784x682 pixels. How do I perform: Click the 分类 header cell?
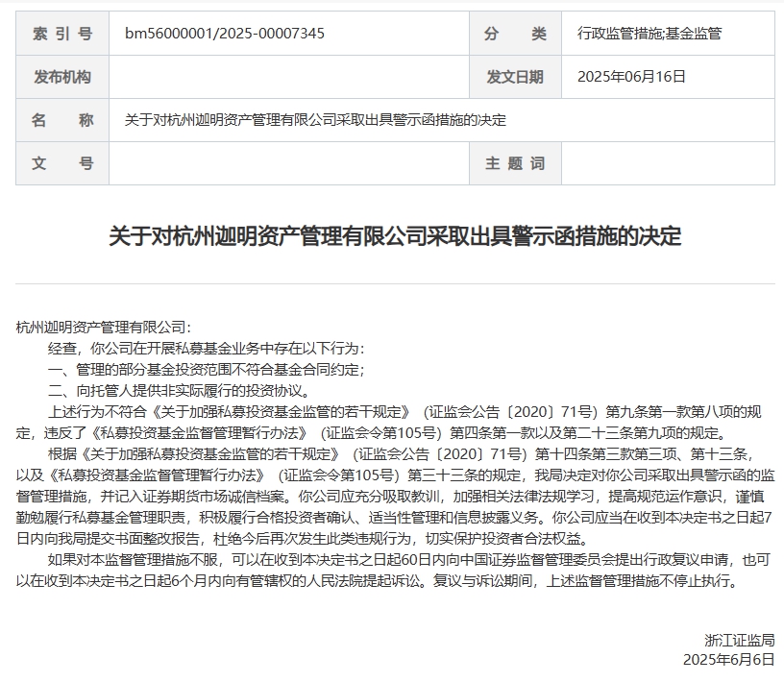515,34
